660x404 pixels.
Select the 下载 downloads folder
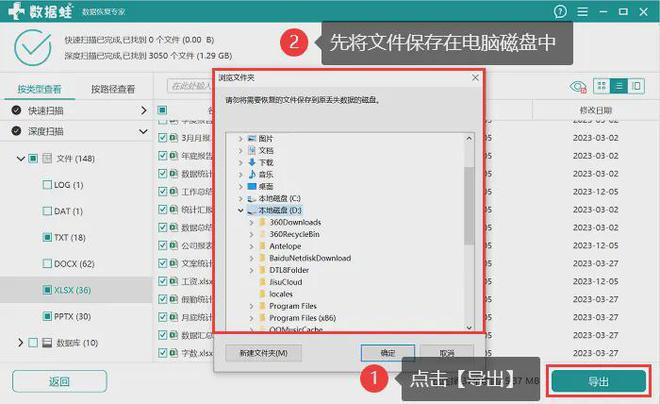click(266, 162)
